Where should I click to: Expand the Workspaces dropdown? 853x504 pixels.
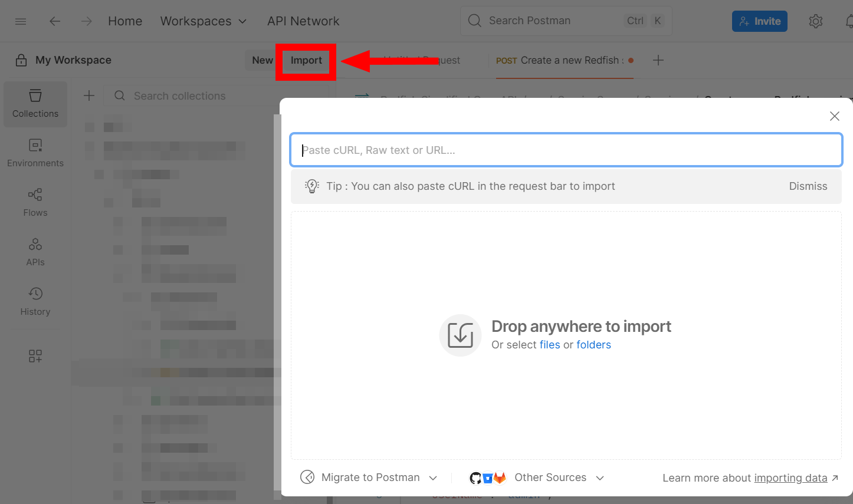point(204,21)
